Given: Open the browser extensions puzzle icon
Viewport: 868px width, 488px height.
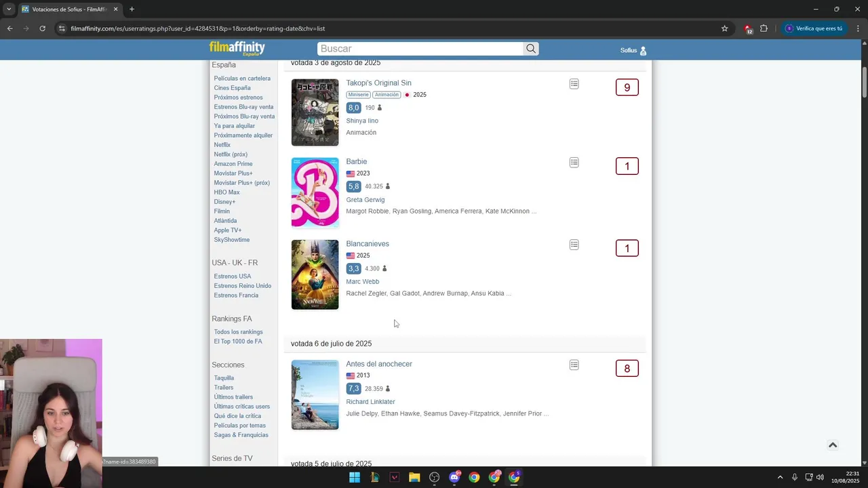Looking at the screenshot, I should (764, 28).
